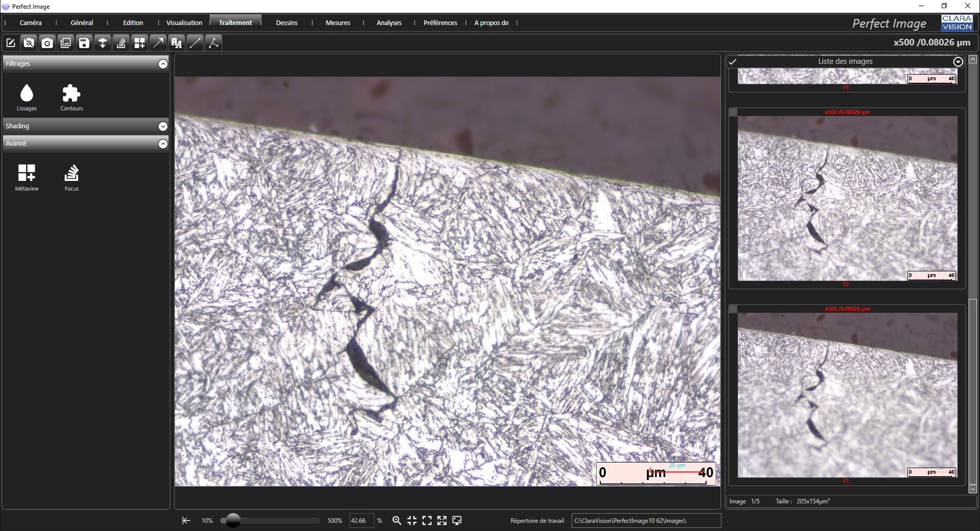Open the Lissages smoothing filter
Viewport: 980px width, 531px height.
click(x=27, y=98)
